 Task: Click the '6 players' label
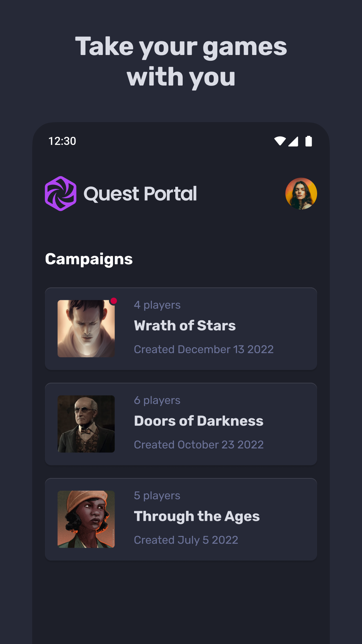(x=157, y=400)
